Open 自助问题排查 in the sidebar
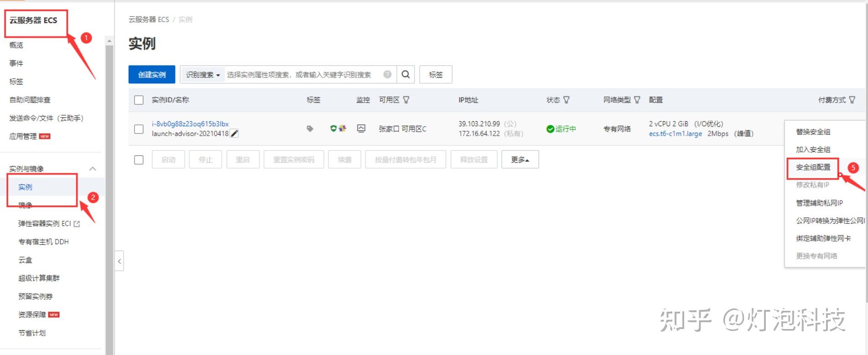Image resolution: width=868 pixels, height=355 pixels. pyautogui.click(x=30, y=100)
